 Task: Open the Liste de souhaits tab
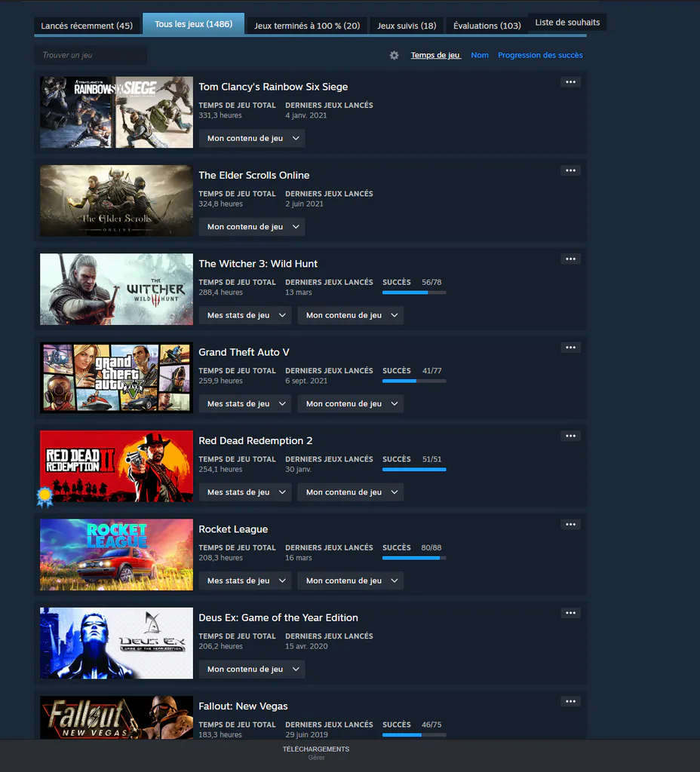(567, 22)
